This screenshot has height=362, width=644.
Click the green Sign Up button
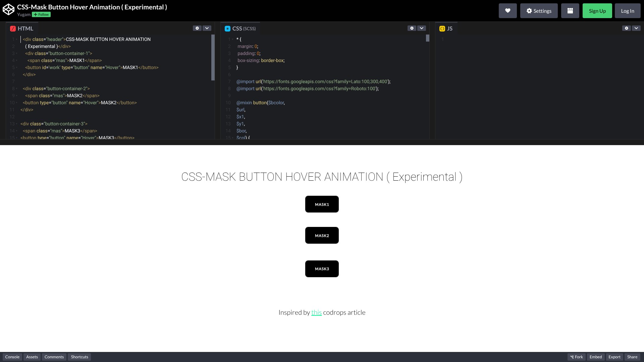[597, 11]
